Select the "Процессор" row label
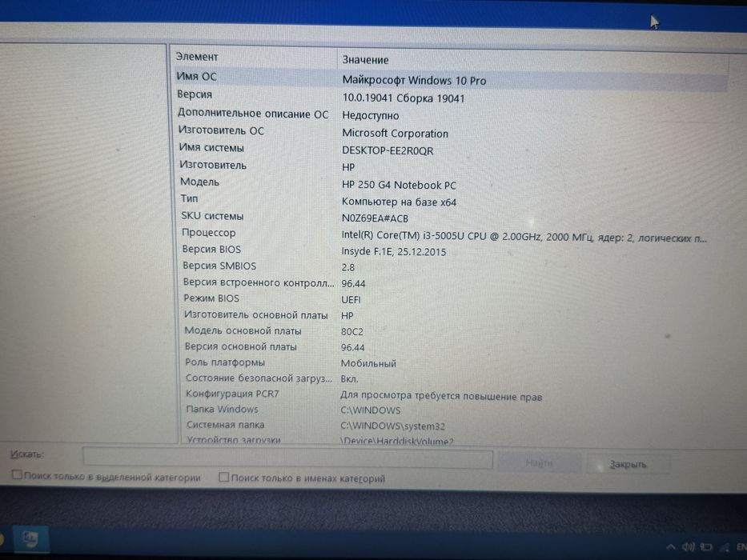 point(209,233)
